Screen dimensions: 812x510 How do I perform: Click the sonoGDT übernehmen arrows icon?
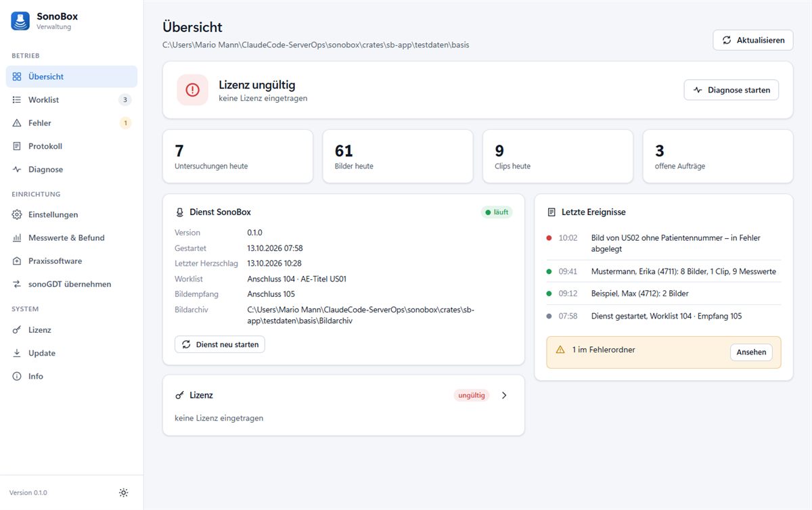click(x=17, y=284)
